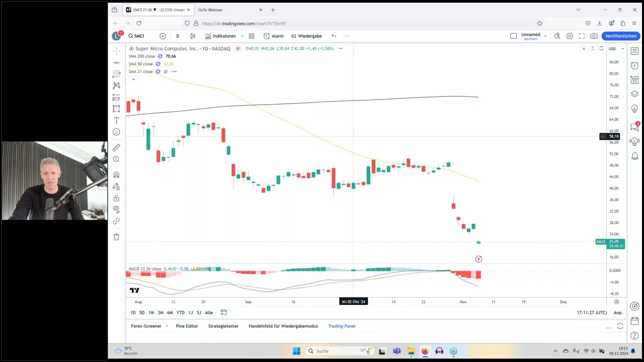This screenshot has height=362, width=644.
Task: Open the chats panel with badge
Action: (x=634, y=127)
